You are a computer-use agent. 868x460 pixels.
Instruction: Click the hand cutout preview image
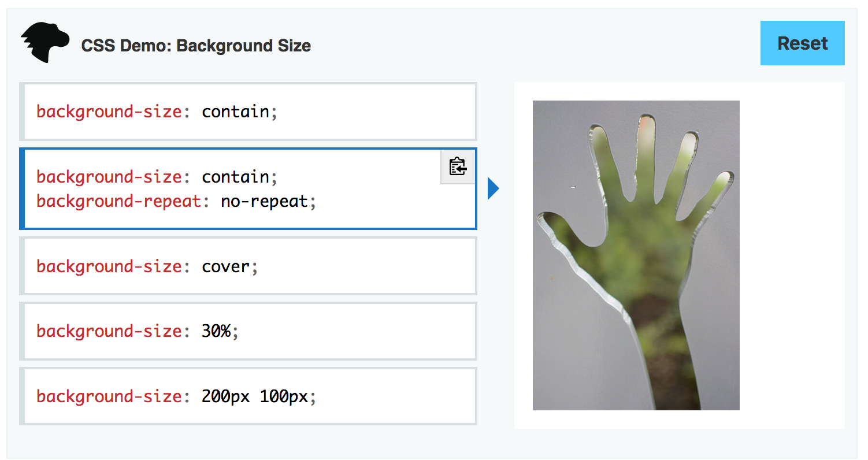tap(636, 255)
